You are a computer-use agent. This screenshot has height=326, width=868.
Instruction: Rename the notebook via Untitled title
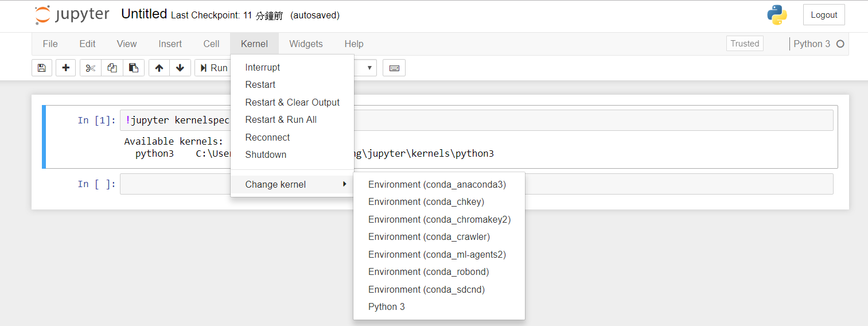[144, 14]
